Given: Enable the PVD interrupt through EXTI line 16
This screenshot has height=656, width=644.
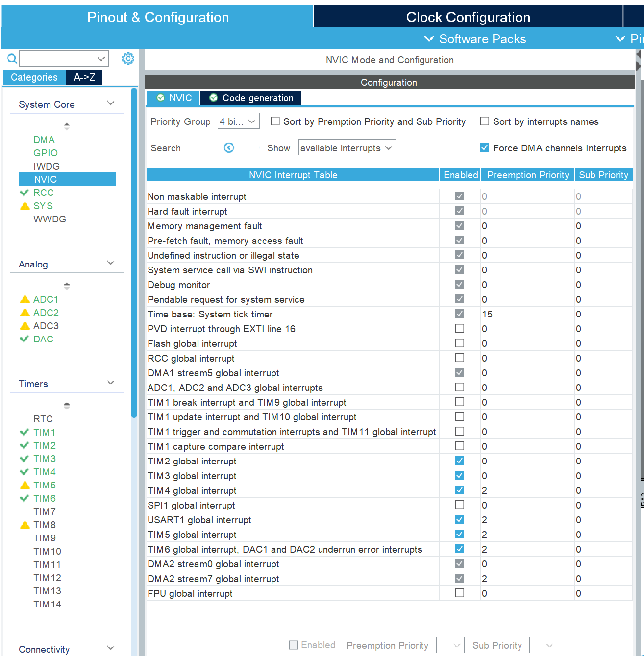Looking at the screenshot, I should [x=459, y=328].
